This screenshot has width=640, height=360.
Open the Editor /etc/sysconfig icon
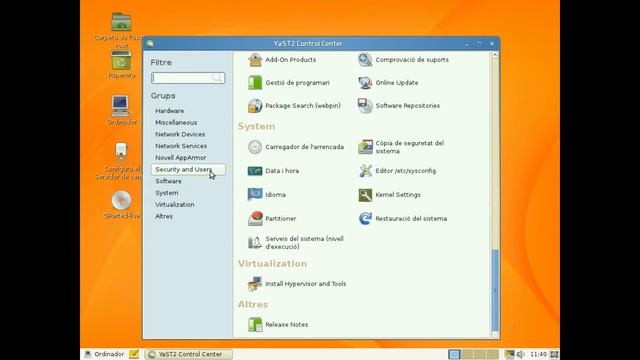tap(365, 171)
